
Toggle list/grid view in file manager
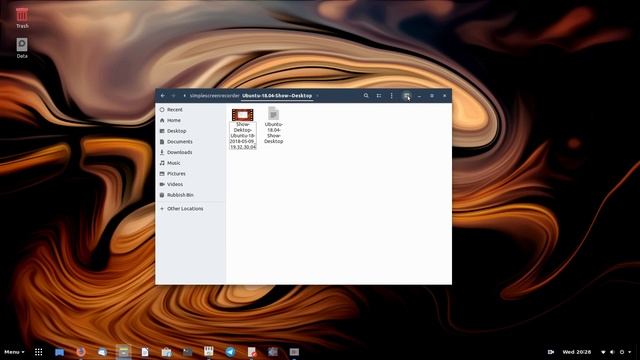379,96
